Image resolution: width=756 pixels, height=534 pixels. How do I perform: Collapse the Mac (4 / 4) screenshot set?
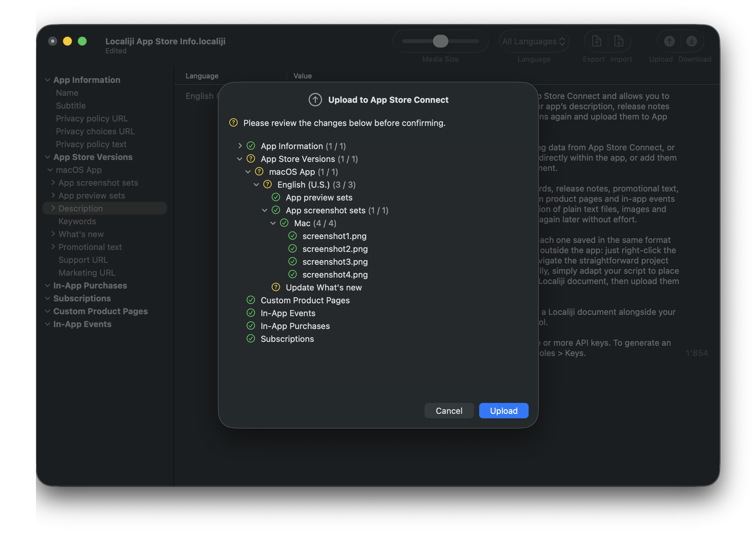(x=273, y=223)
